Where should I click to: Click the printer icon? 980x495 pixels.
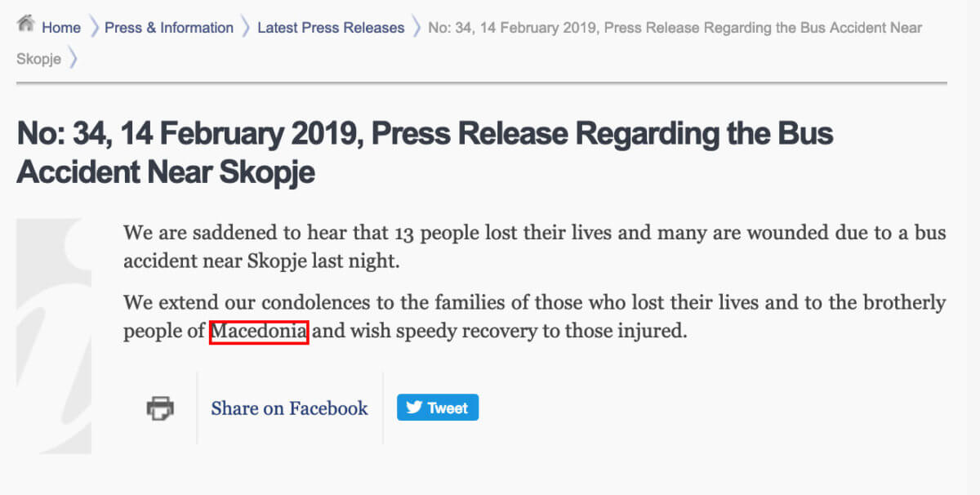160,408
